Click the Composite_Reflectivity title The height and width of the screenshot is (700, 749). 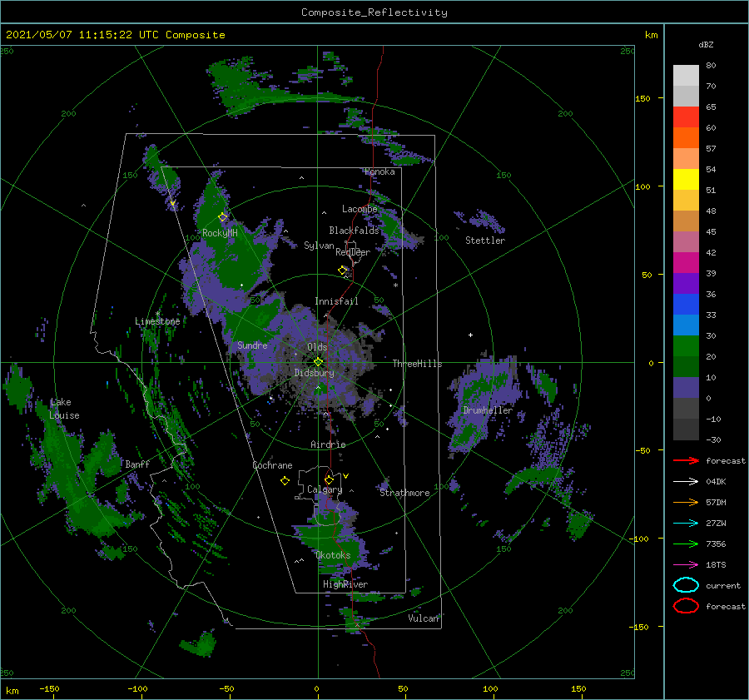pyautogui.click(x=374, y=12)
